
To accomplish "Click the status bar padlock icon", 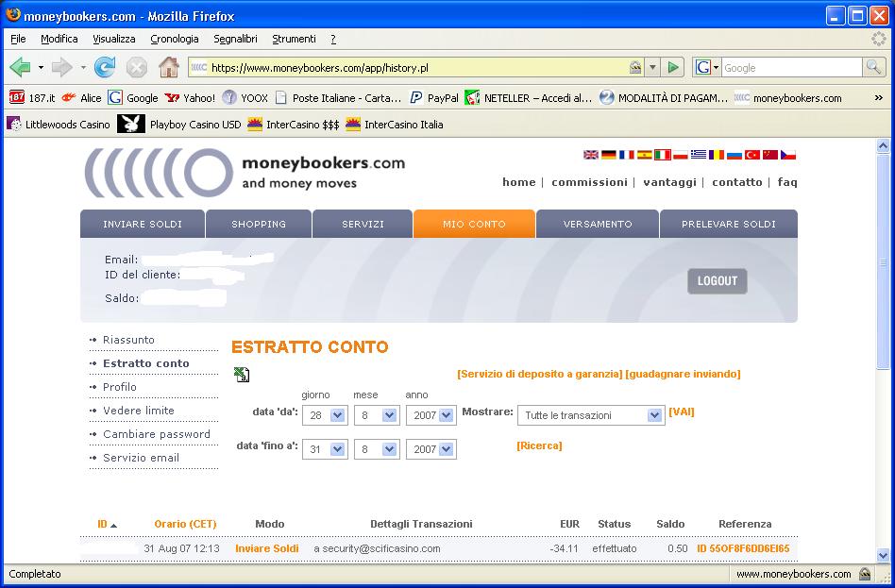I will (x=866, y=574).
